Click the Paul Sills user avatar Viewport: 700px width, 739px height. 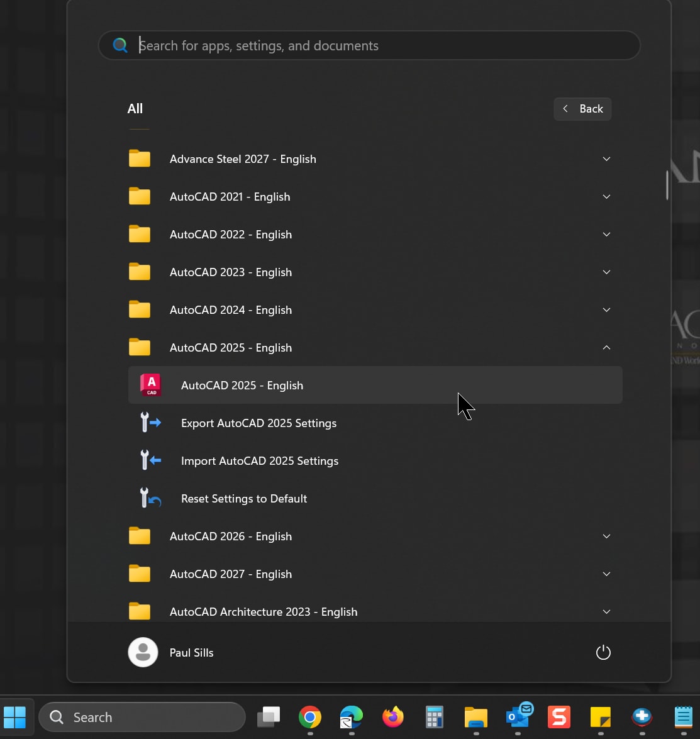pos(143,652)
